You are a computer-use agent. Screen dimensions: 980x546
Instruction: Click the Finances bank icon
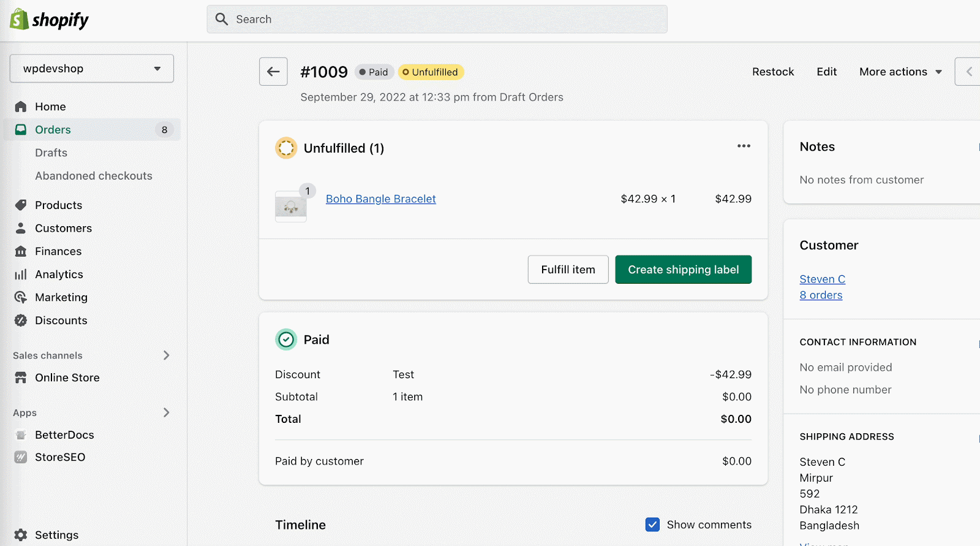pos(21,251)
